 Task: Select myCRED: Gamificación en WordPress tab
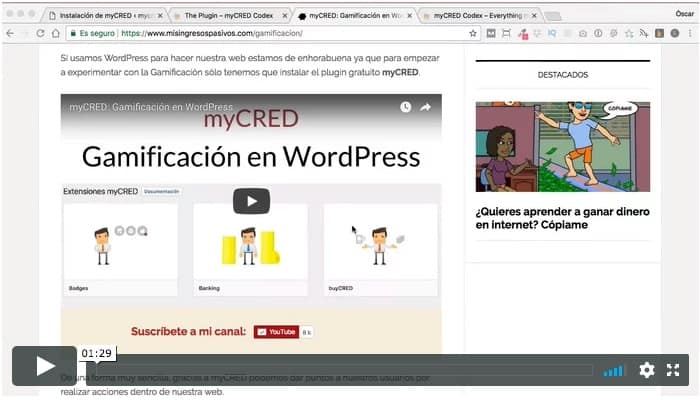pyautogui.click(x=355, y=16)
